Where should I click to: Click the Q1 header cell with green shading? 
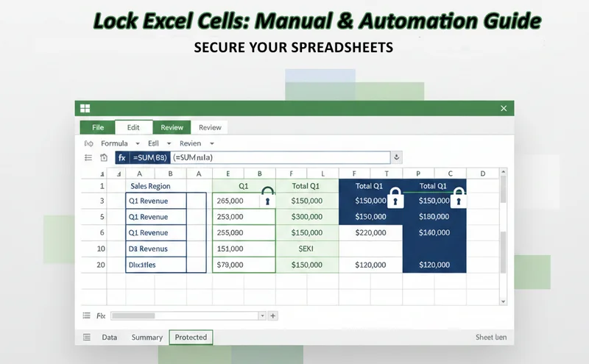click(244, 186)
